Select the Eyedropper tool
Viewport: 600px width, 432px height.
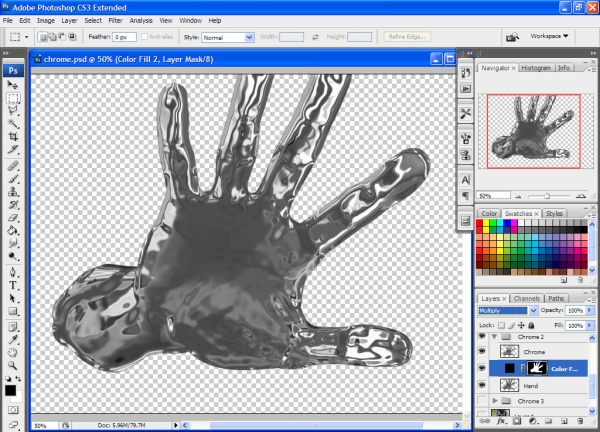(x=13, y=340)
